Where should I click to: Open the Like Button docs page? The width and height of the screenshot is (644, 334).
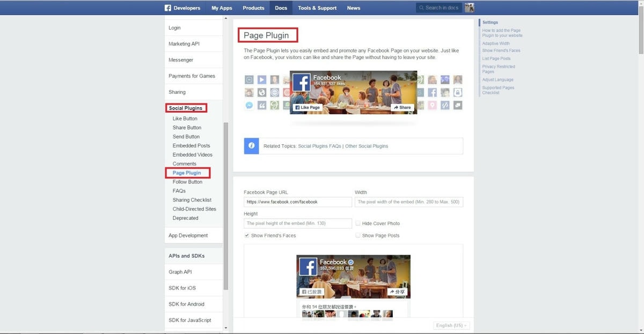185,118
